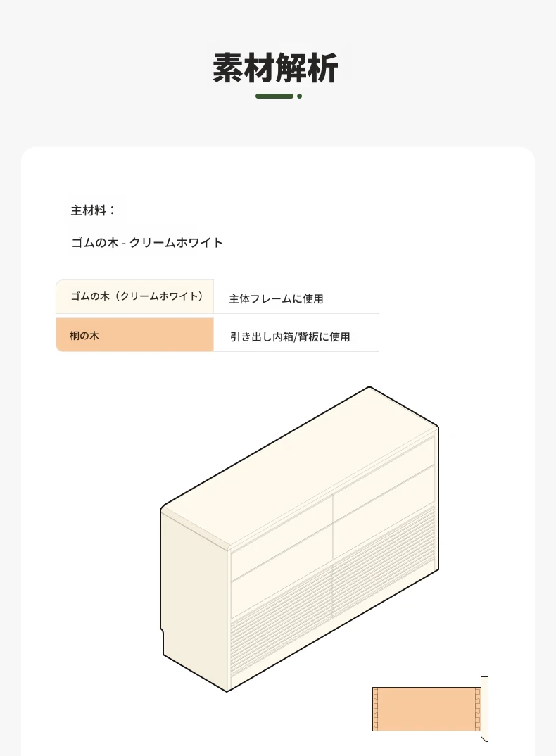Click the orange drawer box diagram

coord(427,709)
